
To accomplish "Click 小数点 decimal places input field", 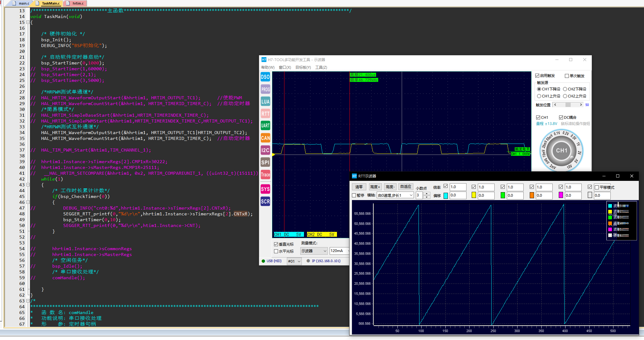I will pos(420,195).
